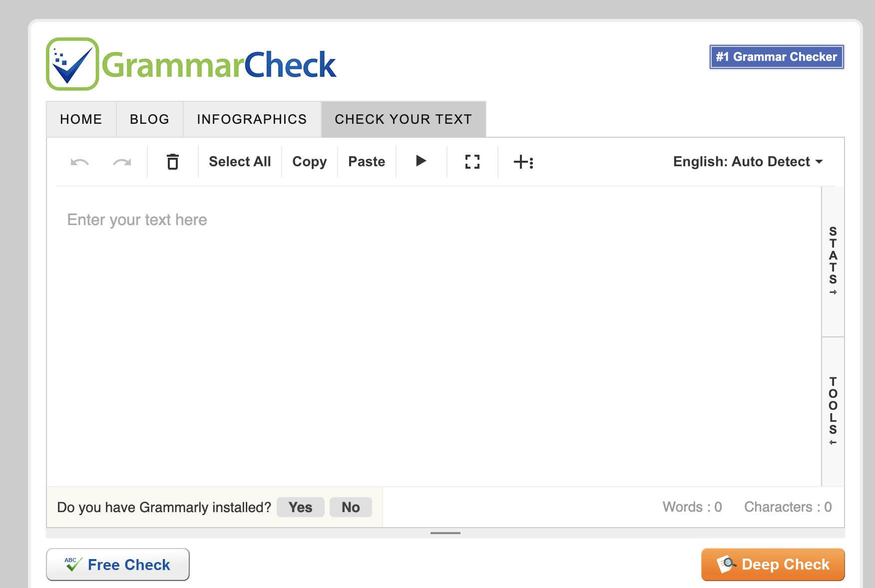Expand the TOOLS side panel
The width and height of the screenshot is (875, 588).
pos(833,412)
